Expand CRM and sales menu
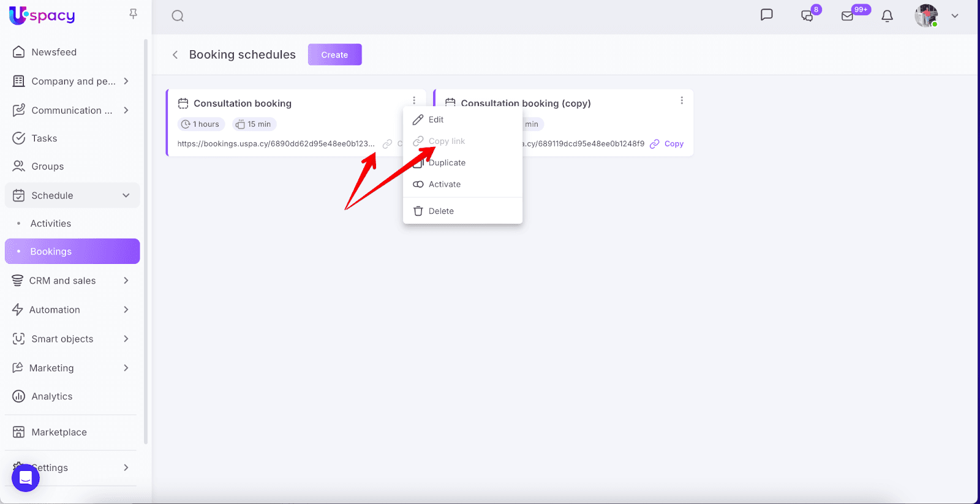Viewport: 980px width, 504px height. [126, 280]
